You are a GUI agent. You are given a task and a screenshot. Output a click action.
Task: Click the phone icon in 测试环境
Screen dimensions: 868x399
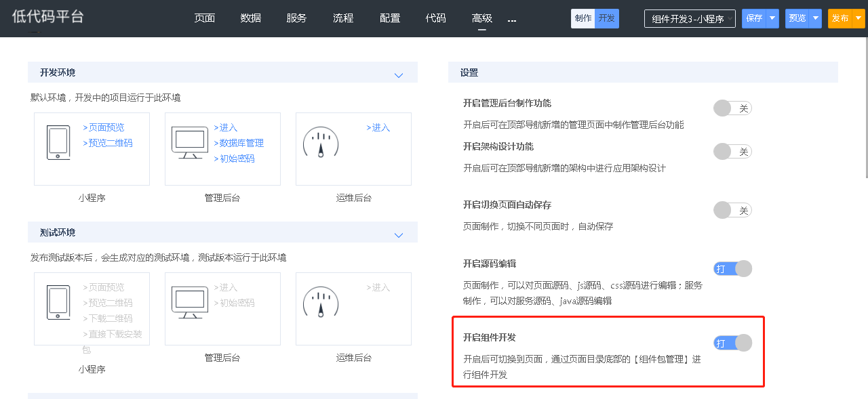(x=58, y=303)
